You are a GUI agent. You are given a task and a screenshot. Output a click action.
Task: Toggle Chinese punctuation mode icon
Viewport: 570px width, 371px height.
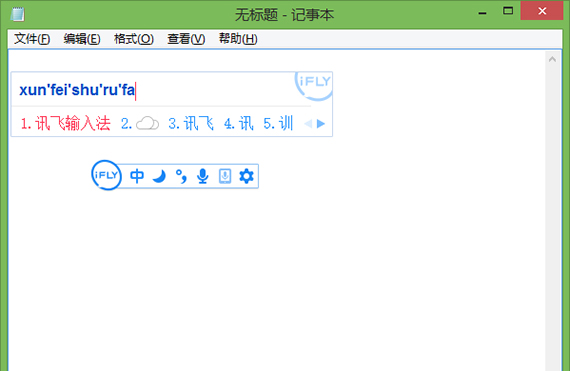(181, 176)
